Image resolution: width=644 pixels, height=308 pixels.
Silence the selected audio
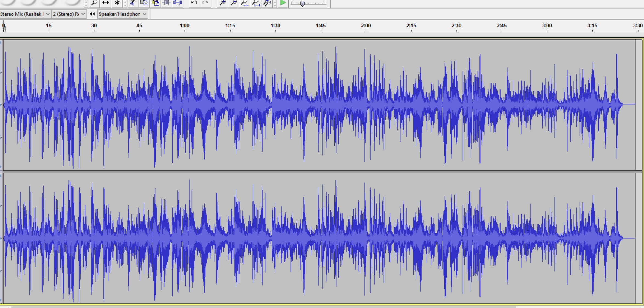coord(178,3)
